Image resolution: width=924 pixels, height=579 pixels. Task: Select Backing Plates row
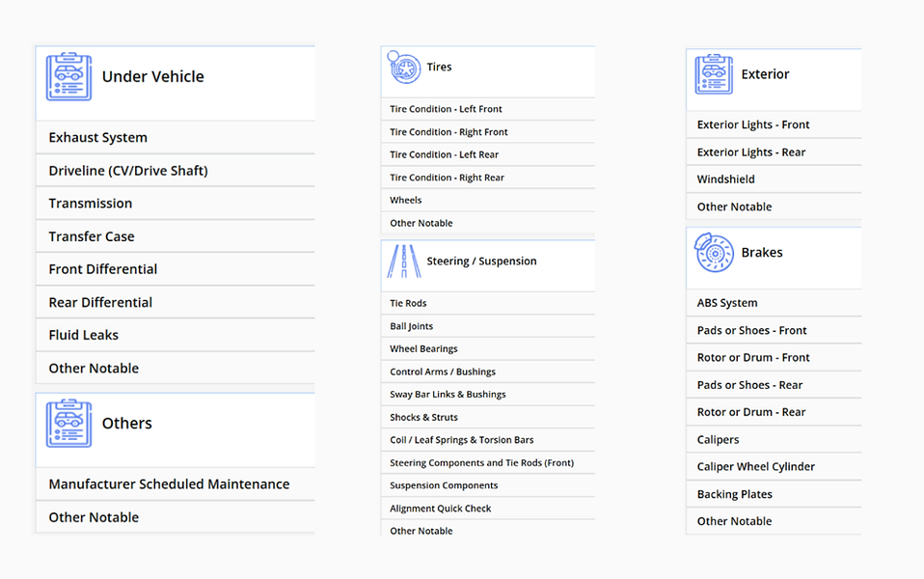[x=774, y=494]
